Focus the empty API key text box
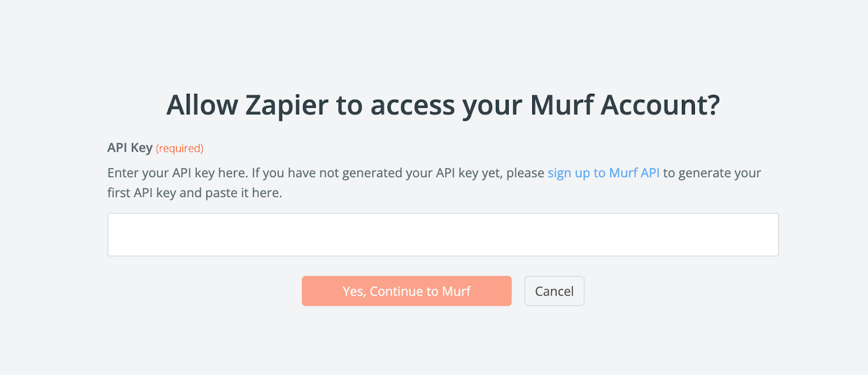This screenshot has width=868, height=375. [443, 234]
